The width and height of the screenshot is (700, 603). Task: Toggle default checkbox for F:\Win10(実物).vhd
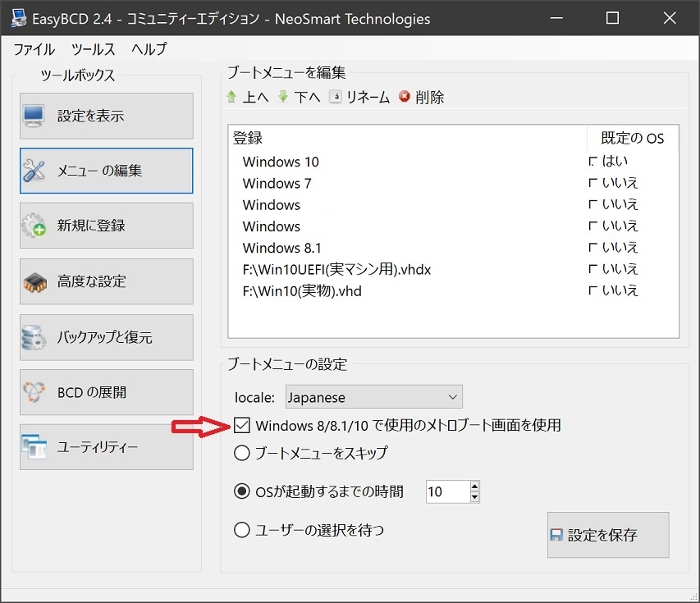tap(592, 290)
